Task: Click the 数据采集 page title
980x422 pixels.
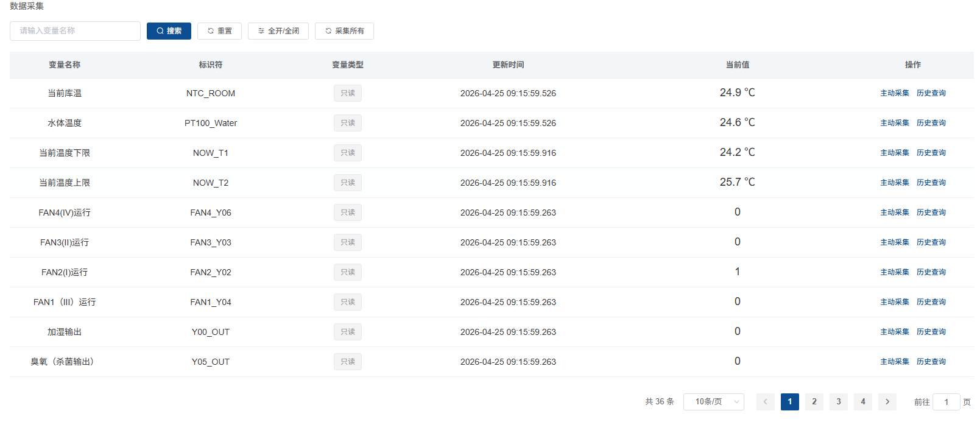Action: coord(27,6)
